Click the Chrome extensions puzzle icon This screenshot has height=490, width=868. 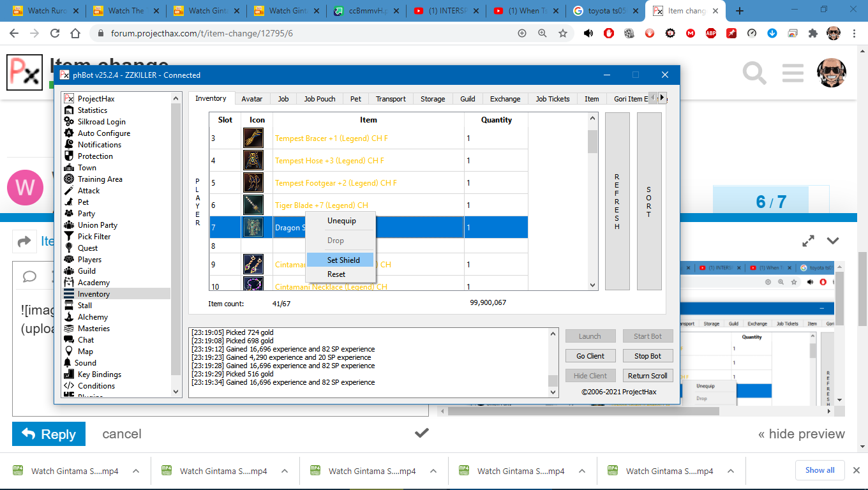coord(812,33)
